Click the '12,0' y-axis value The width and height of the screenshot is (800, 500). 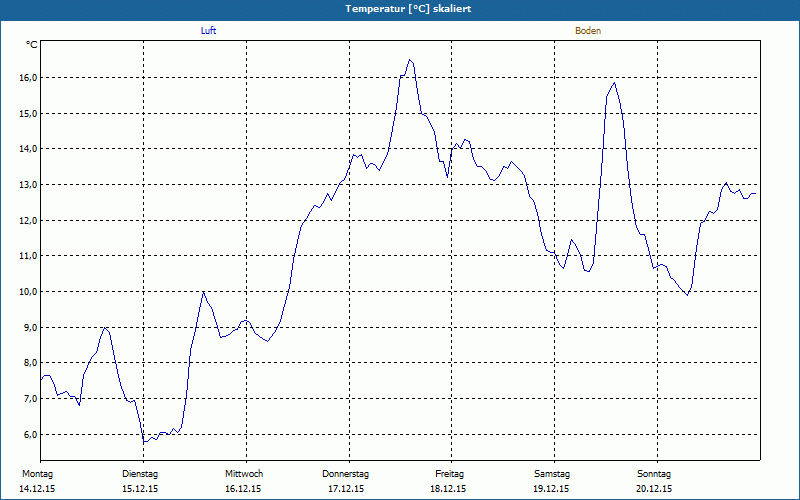click(x=29, y=220)
